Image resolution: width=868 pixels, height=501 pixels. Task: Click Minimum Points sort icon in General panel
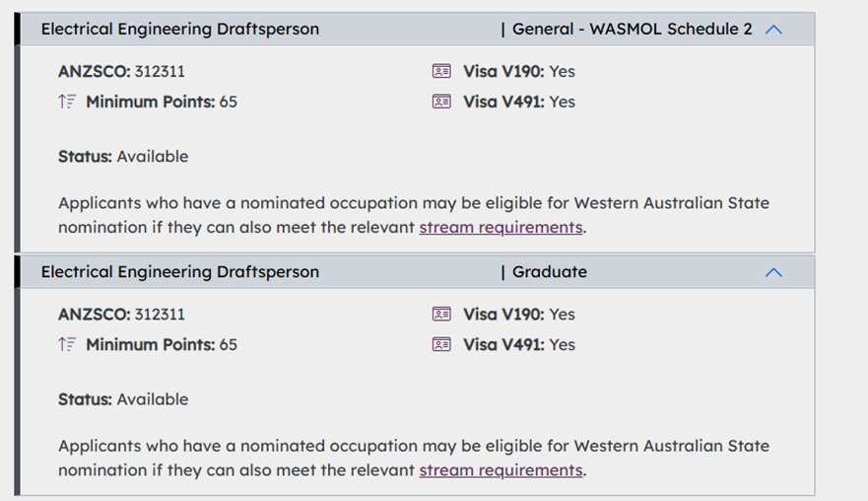[67, 102]
